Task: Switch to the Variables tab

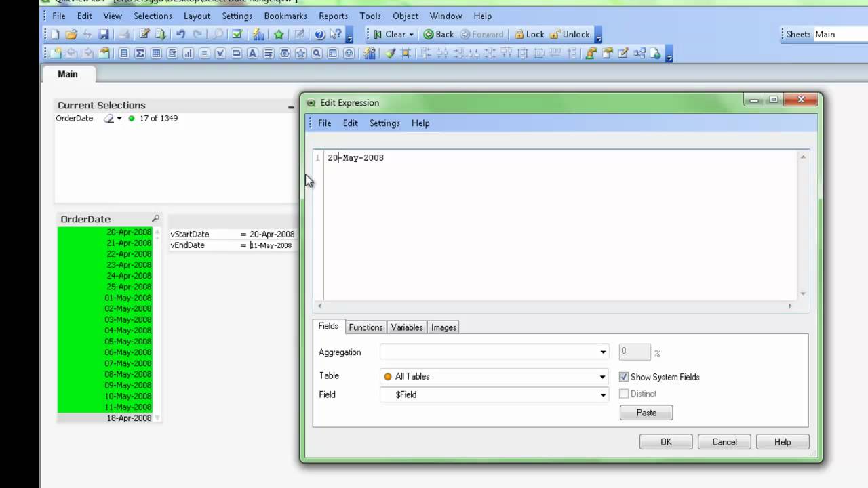Action: 407,327
